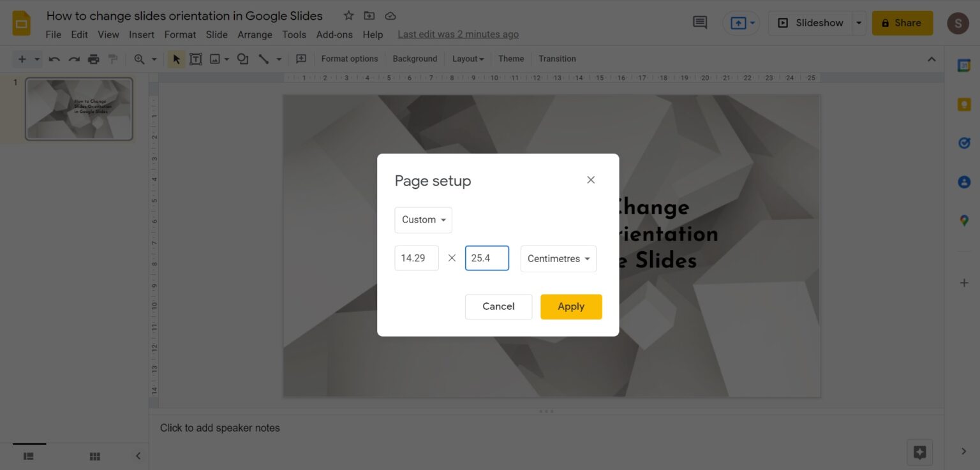Select the Text box tool
The image size is (980, 470).
coord(196,59)
